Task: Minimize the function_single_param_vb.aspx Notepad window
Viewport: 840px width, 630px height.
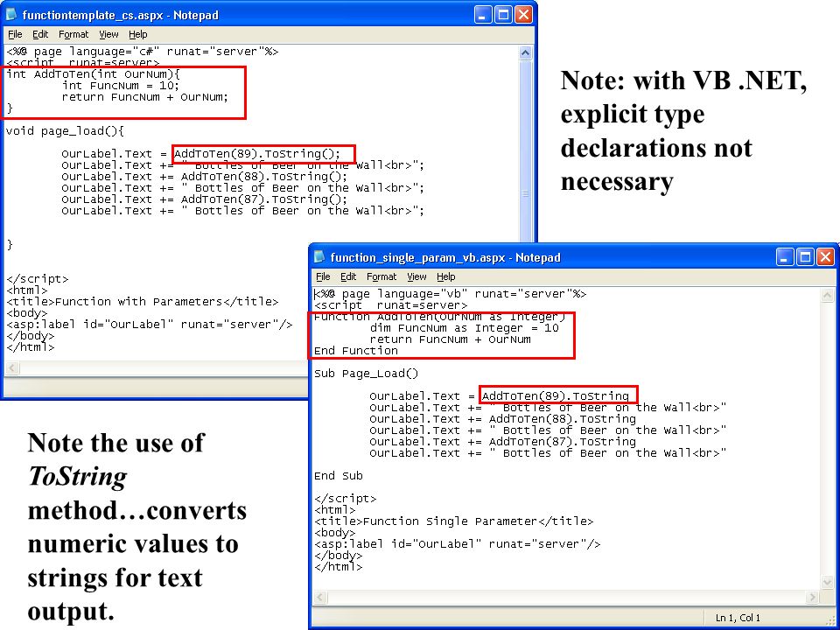Action: point(785,257)
